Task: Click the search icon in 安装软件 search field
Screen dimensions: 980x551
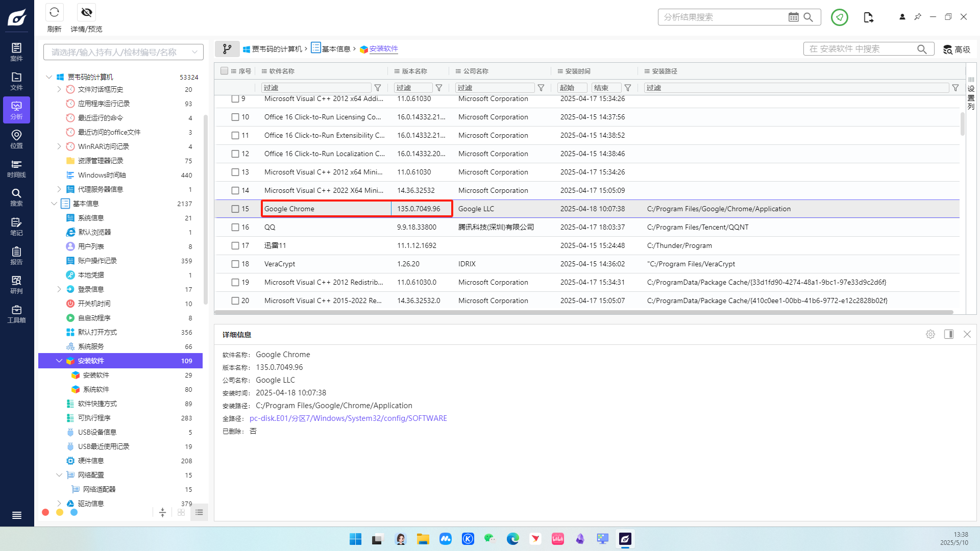Action: pos(922,49)
